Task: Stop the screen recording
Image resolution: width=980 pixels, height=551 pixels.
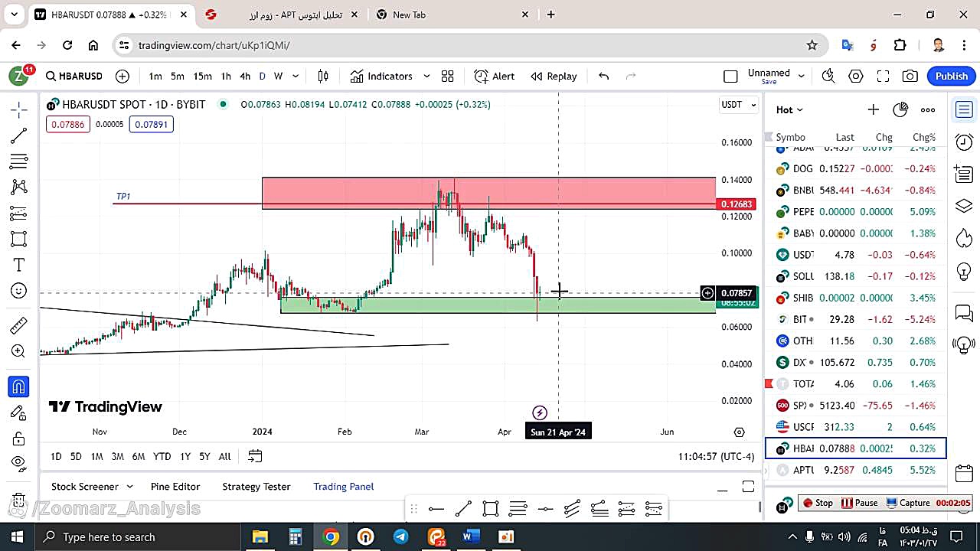Action: coord(817,503)
